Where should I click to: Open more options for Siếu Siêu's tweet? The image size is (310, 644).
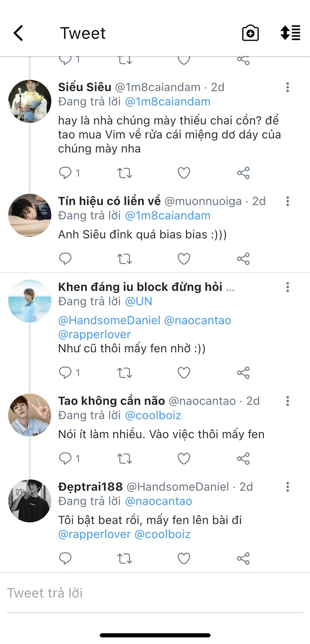click(287, 87)
